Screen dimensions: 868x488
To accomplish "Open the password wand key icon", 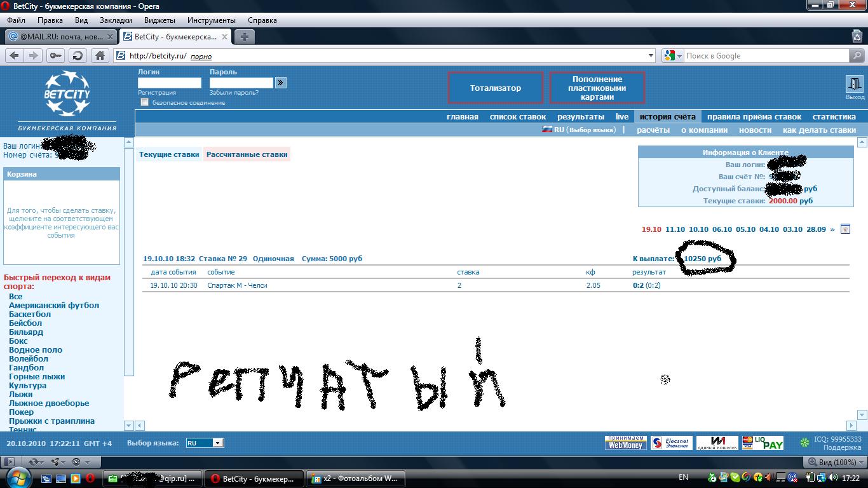I will tap(56, 56).
